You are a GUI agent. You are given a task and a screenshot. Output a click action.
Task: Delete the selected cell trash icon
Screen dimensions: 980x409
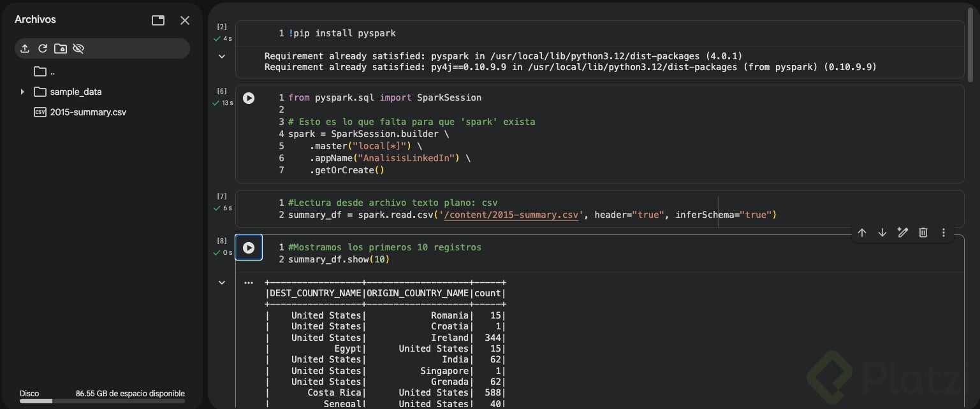923,233
